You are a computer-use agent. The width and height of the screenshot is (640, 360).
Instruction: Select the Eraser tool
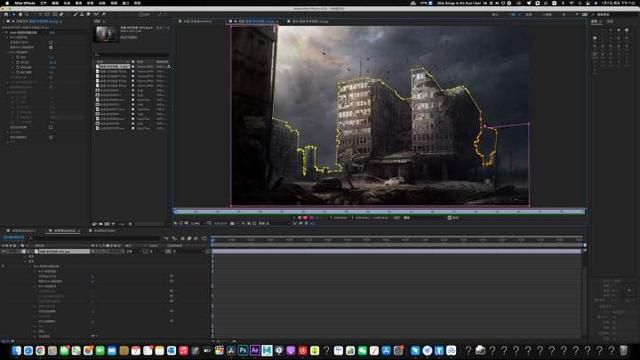(x=88, y=14)
